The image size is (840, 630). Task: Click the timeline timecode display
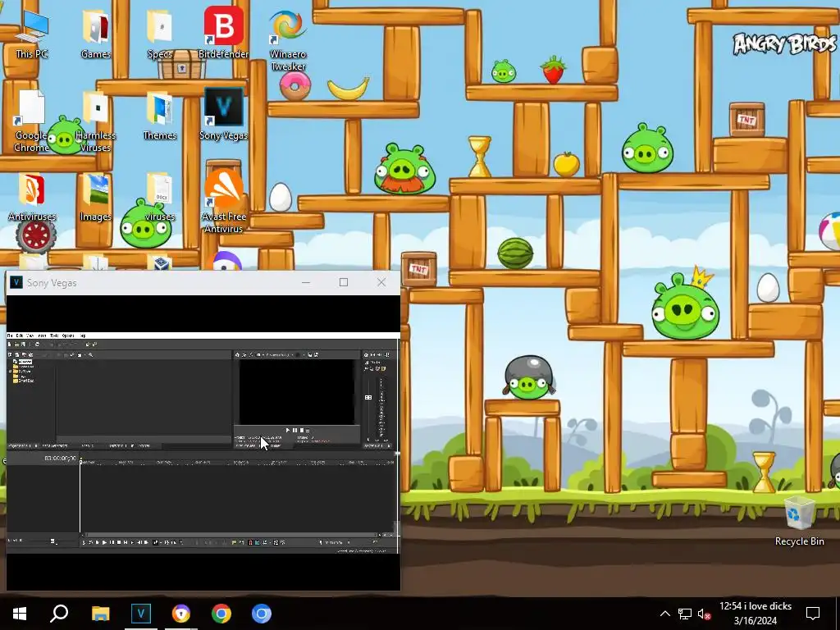60,458
